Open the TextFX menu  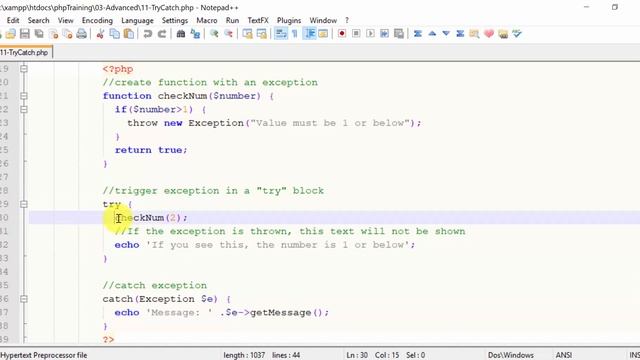[258, 20]
